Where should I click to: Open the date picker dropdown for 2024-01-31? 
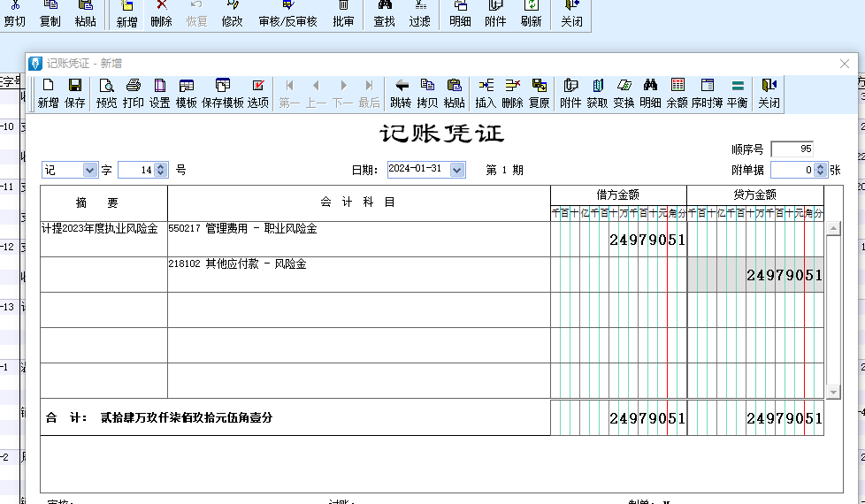click(x=456, y=170)
